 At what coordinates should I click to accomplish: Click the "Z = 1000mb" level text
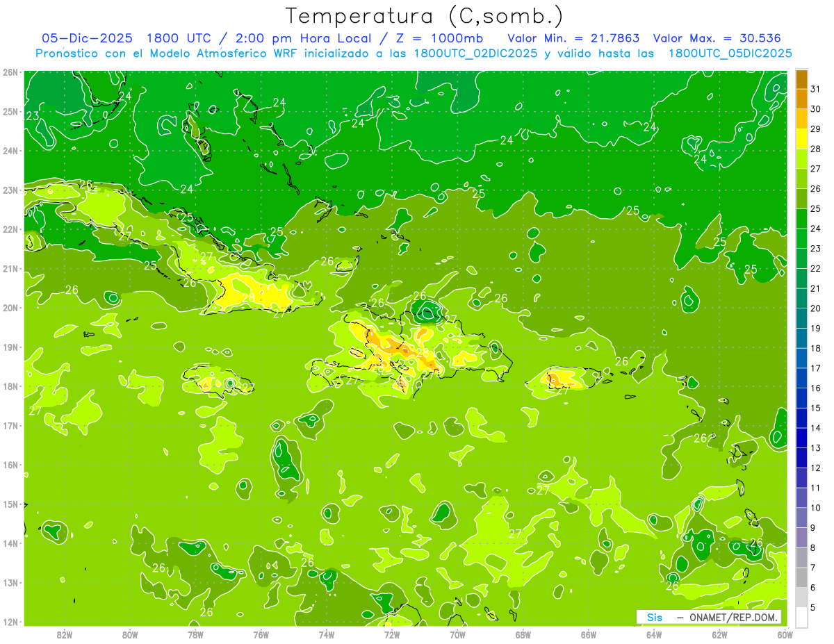click(439, 38)
